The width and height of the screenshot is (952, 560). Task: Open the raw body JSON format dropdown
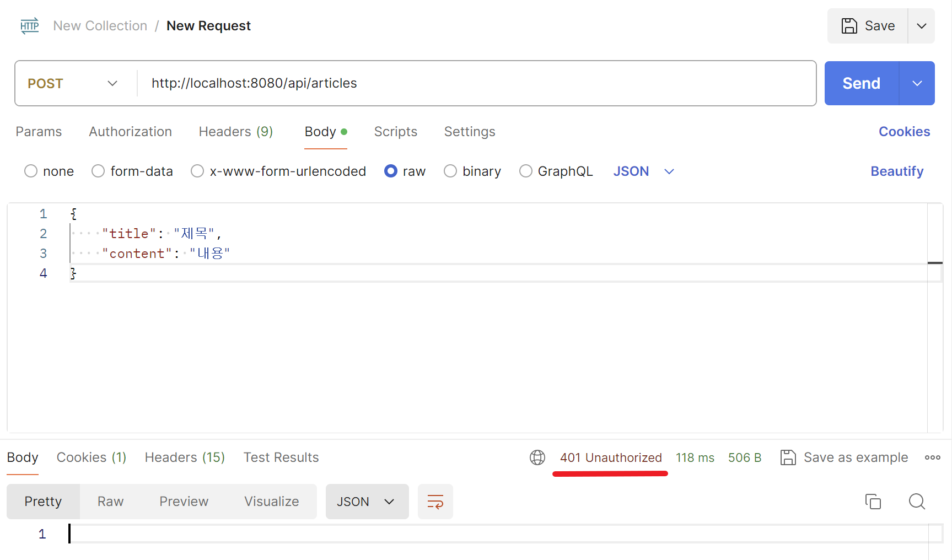tap(643, 171)
